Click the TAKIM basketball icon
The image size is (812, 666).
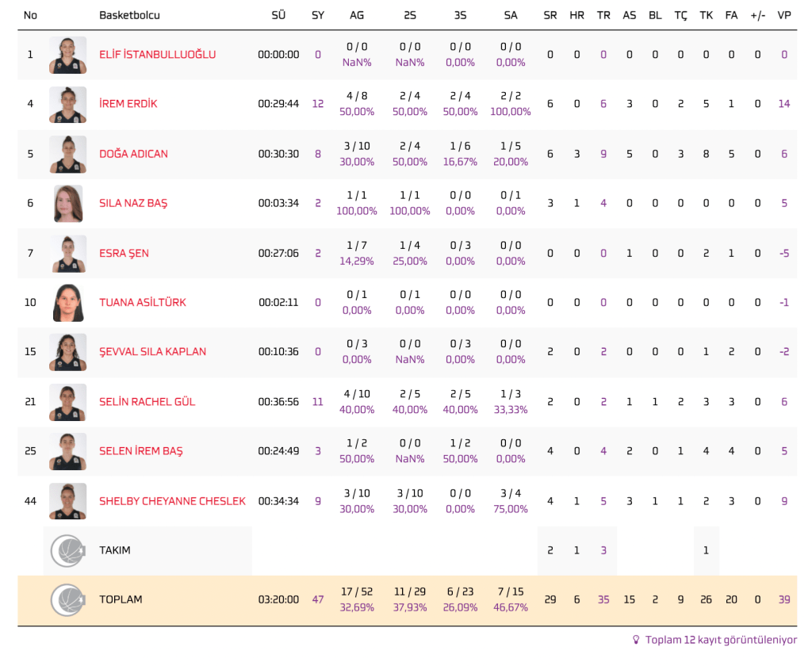[x=67, y=551]
